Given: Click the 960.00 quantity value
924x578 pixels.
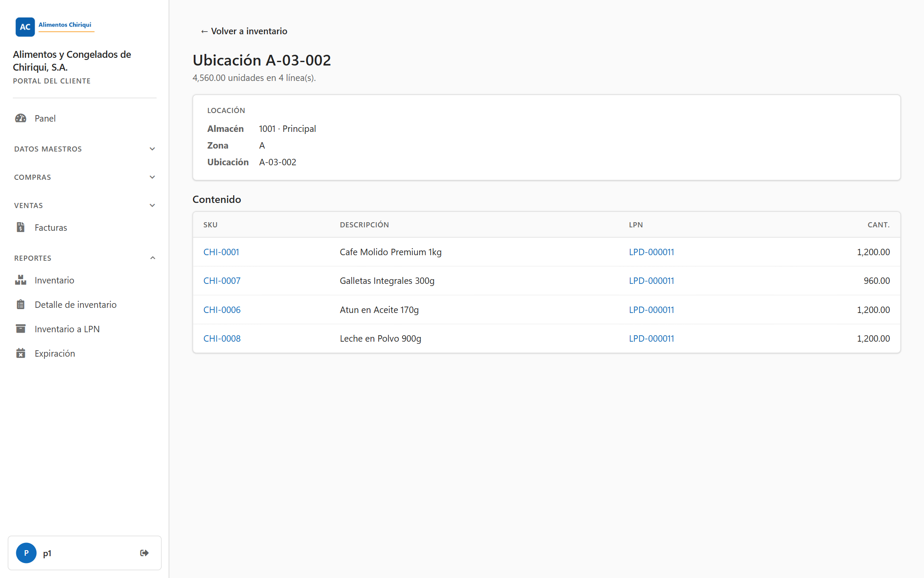Looking at the screenshot, I should click(x=877, y=280).
